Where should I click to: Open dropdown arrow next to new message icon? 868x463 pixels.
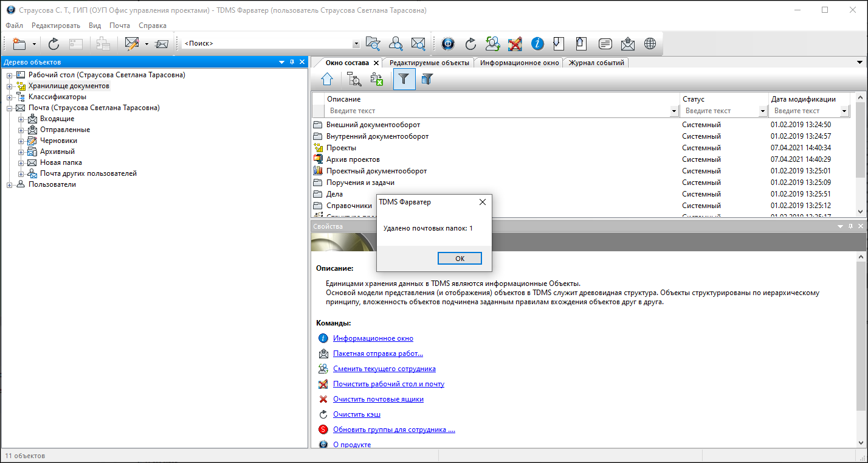pos(146,44)
